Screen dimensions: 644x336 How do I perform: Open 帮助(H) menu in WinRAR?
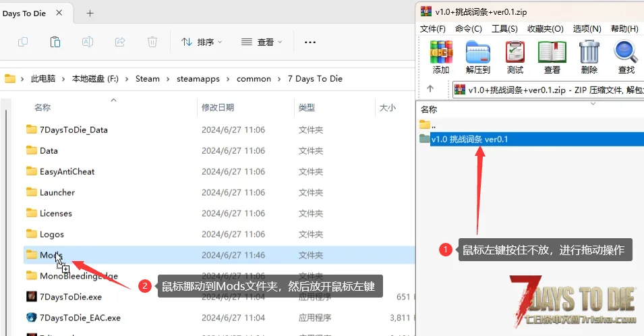[x=624, y=29]
